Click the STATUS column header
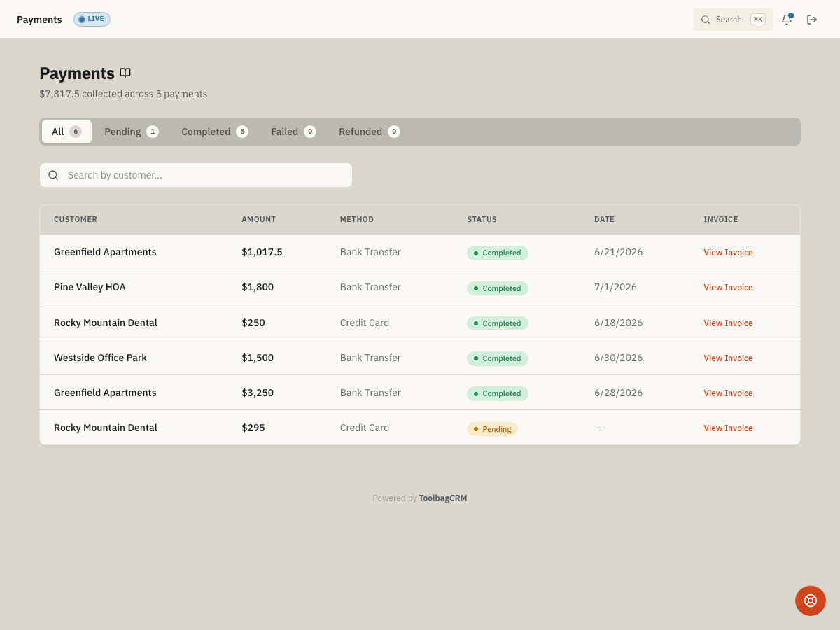840x630 pixels. coord(482,219)
